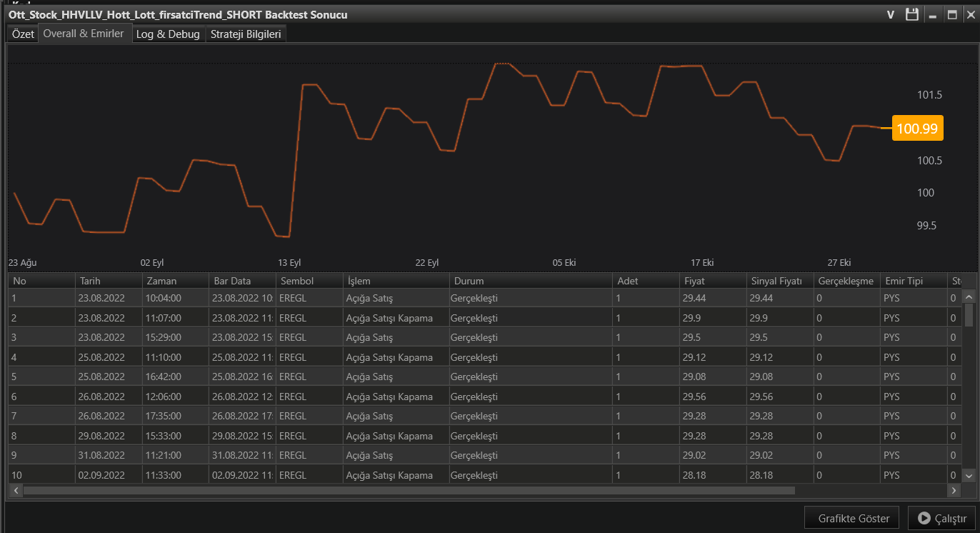
Task: Click the 13 Eyl date label on chart axis
Action: click(x=289, y=262)
